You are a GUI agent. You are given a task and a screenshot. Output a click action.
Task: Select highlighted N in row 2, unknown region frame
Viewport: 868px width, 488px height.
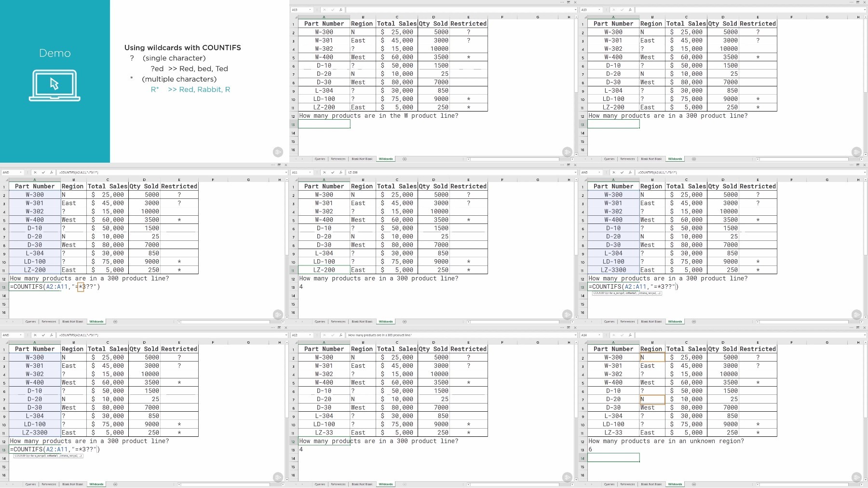[652, 358]
